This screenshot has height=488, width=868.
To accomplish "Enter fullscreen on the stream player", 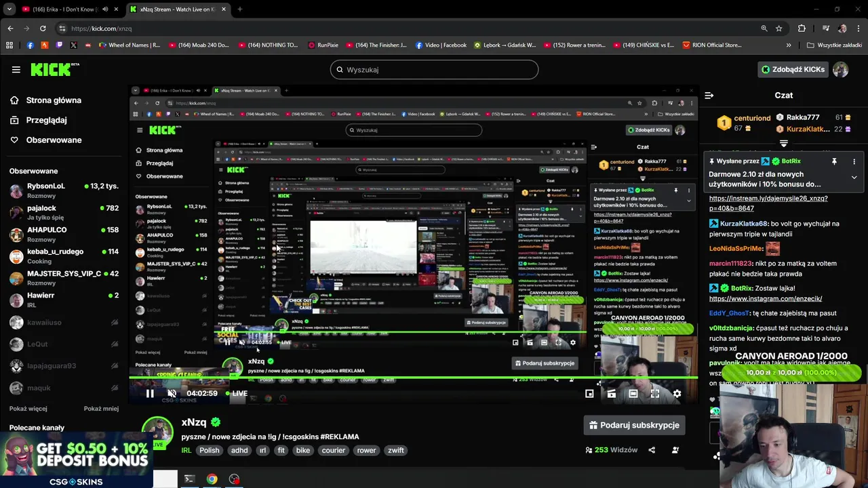I will (x=655, y=393).
